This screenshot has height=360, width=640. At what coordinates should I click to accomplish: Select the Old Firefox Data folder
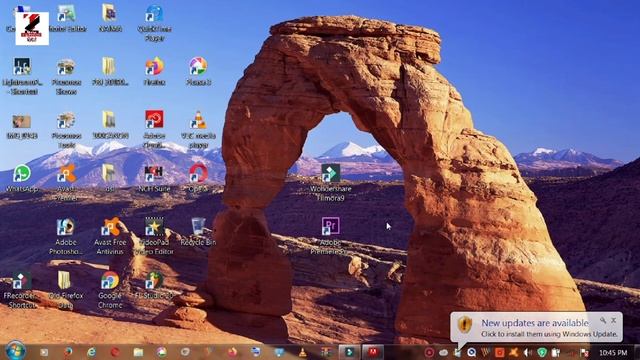coord(66,289)
